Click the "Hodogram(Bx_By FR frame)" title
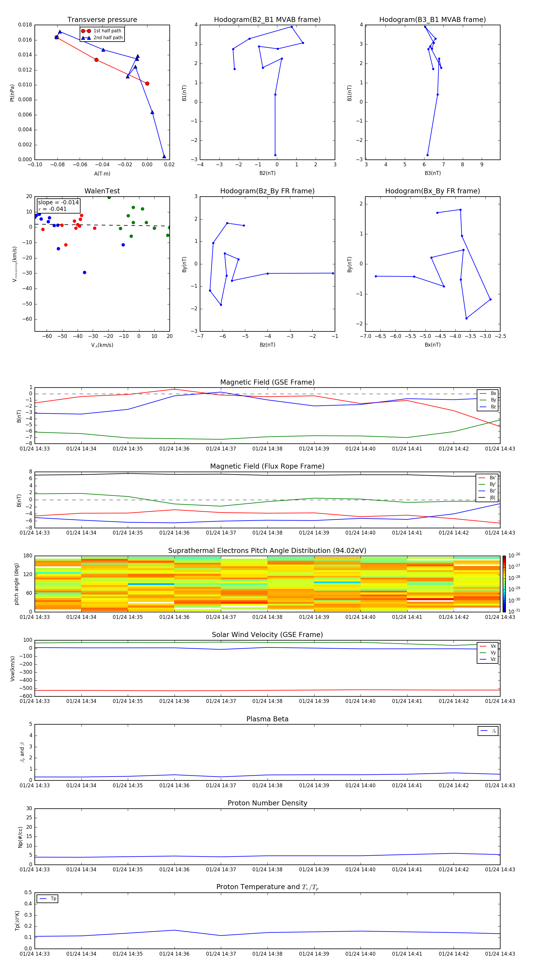 [432, 191]
